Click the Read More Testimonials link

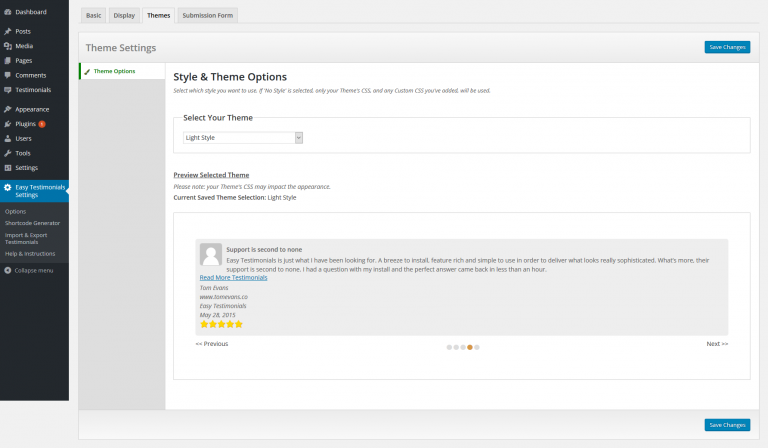point(233,277)
